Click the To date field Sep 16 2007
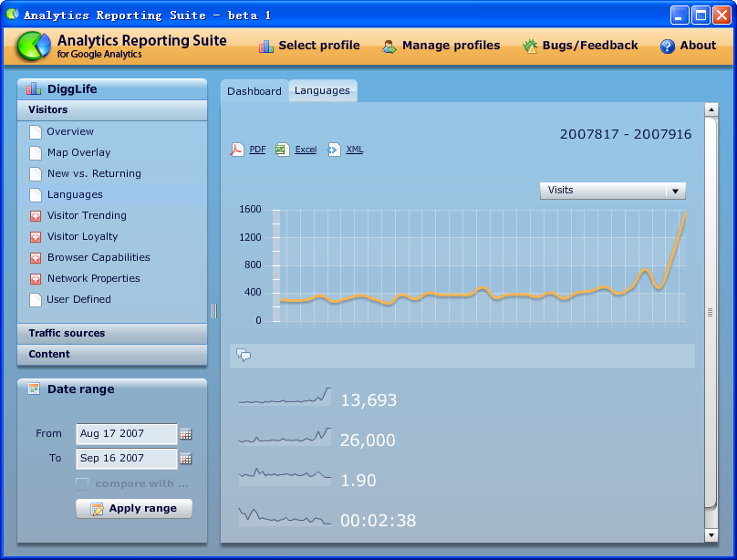The image size is (737, 560). [x=127, y=458]
